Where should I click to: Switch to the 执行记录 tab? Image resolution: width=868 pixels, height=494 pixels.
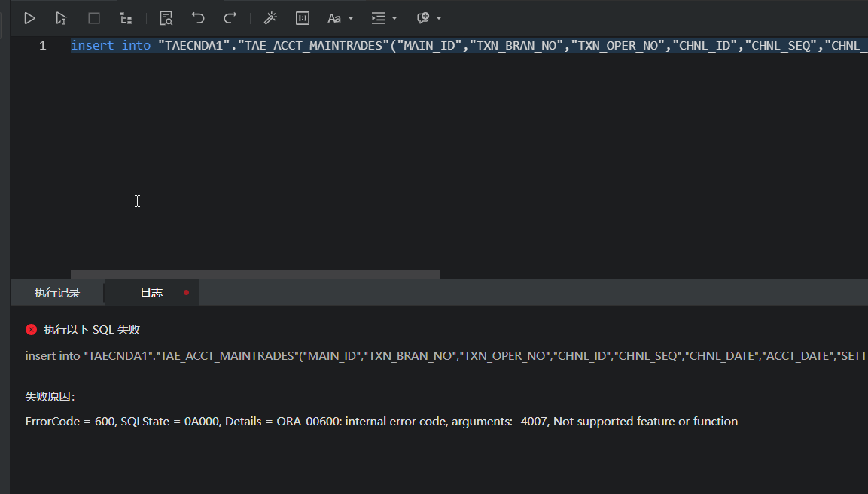57,293
